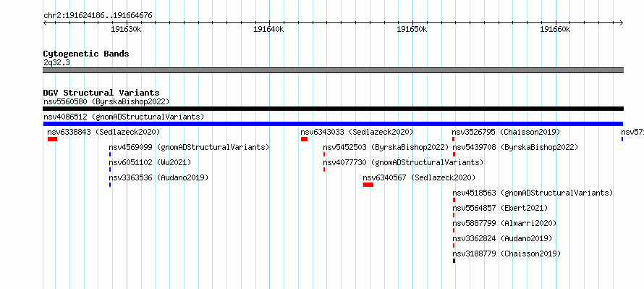Screen dimensions: 644x289
Task: Click the red glyph under nsv5439708
Action: [x=454, y=154]
